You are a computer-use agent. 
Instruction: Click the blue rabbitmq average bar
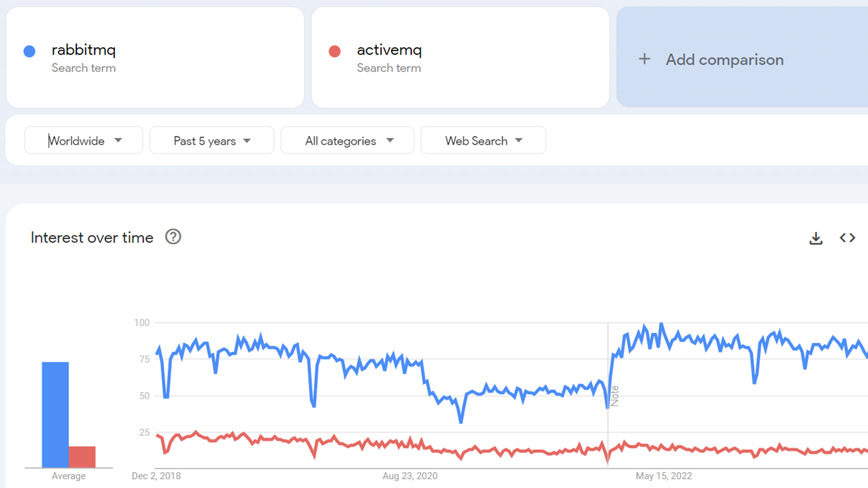coord(55,414)
